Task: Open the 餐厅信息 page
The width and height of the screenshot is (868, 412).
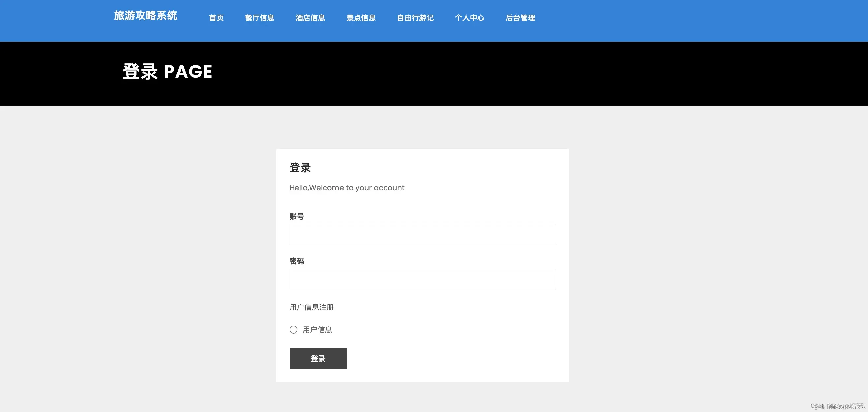Action: 260,18
